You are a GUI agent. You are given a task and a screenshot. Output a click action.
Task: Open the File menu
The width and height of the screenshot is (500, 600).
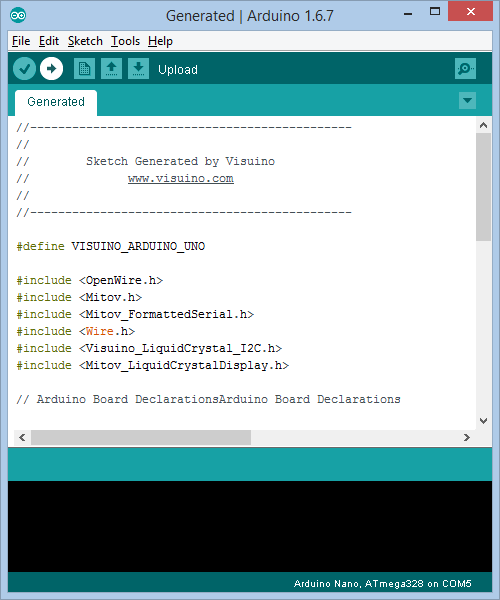point(21,41)
